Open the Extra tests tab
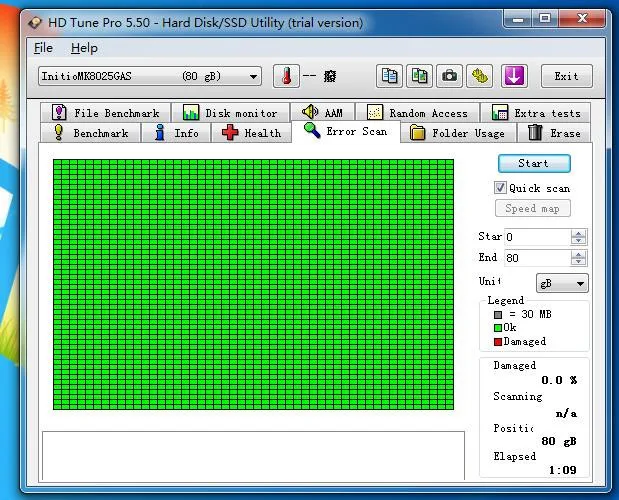This screenshot has height=500, width=619. click(536, 113)
